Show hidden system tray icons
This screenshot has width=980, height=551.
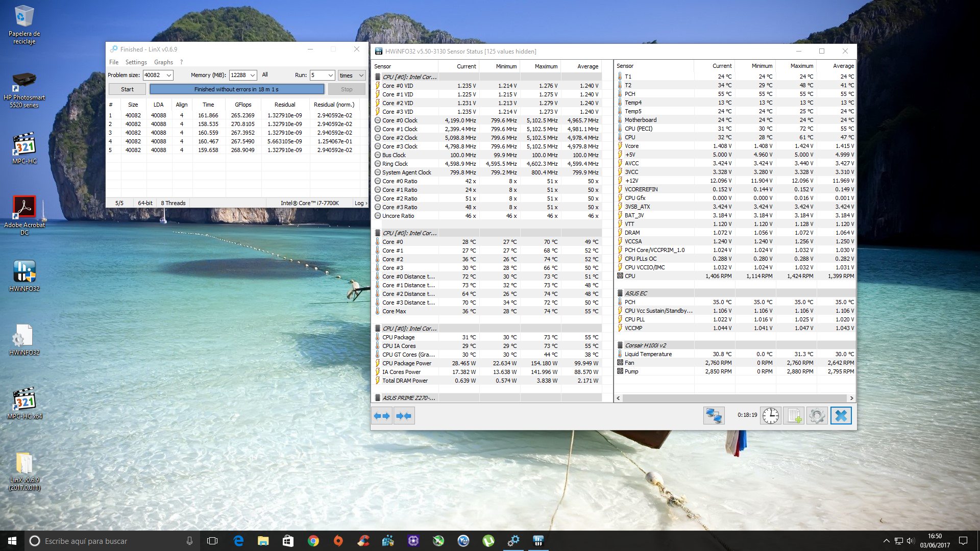point(887,541)
